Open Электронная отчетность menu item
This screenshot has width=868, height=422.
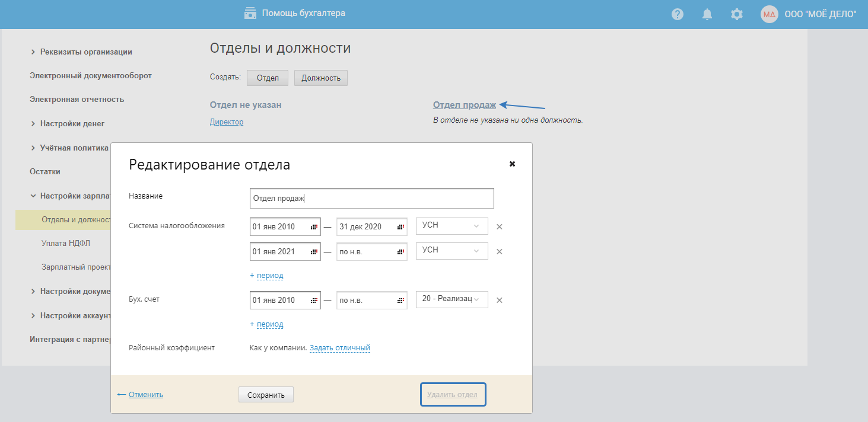(77, 99)
